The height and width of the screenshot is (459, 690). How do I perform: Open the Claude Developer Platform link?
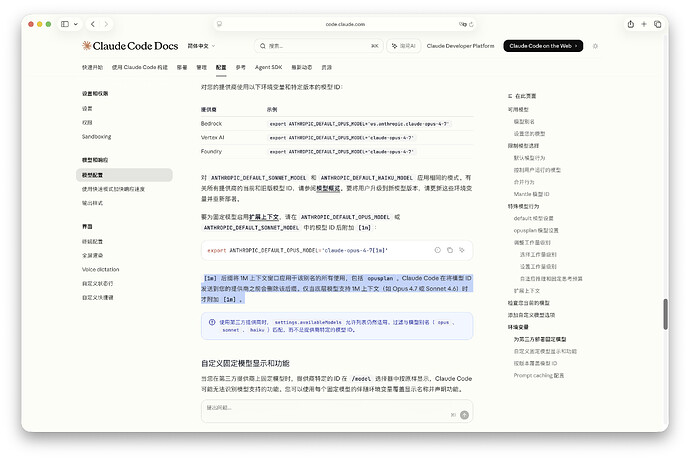coord(460,46)
